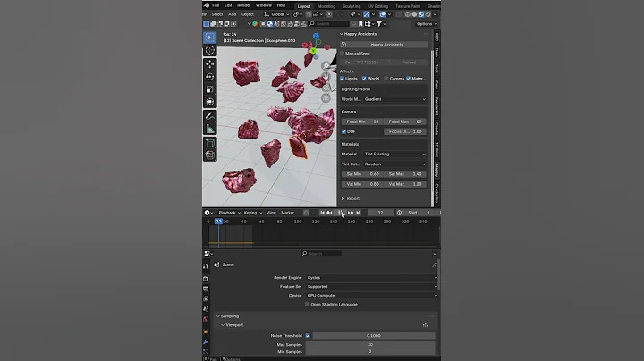Open the Render menu
This screenshot has height=361, width=644.
pos(243,5)
